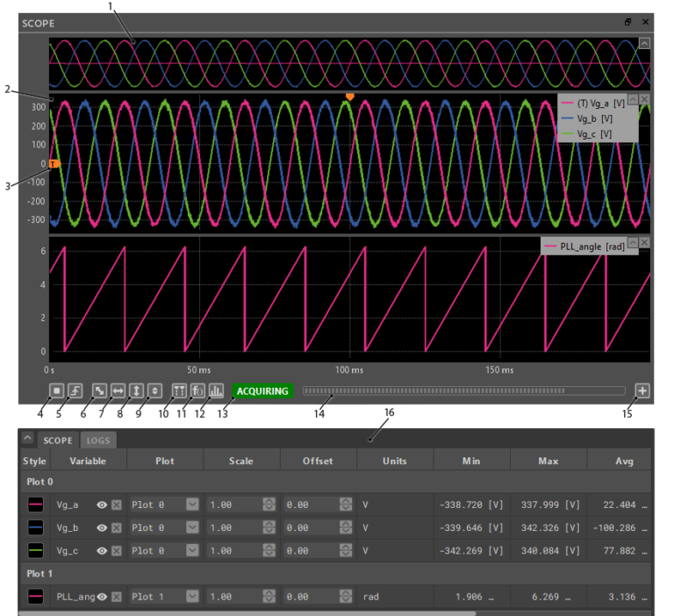Add a new plot with plus button

click(642, 390)
